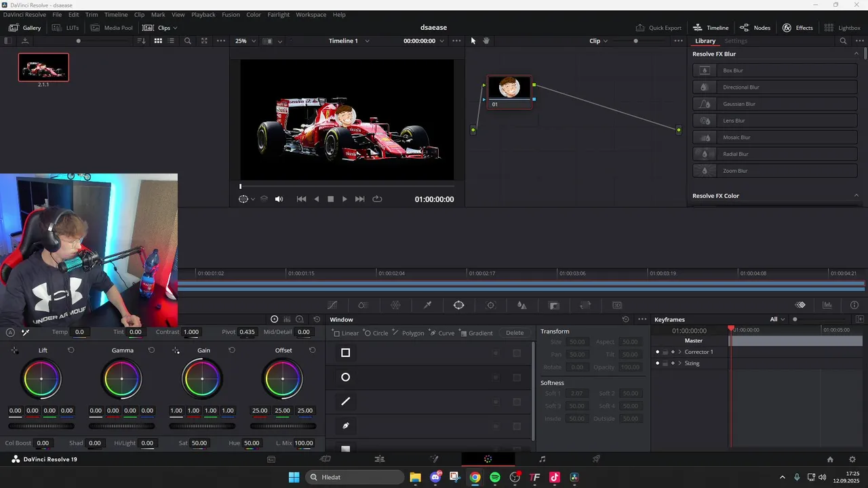Viewport: 868px width, 488px height.
Task: Toggle Sizing keyframe enable dot
Action: (657, 363)
